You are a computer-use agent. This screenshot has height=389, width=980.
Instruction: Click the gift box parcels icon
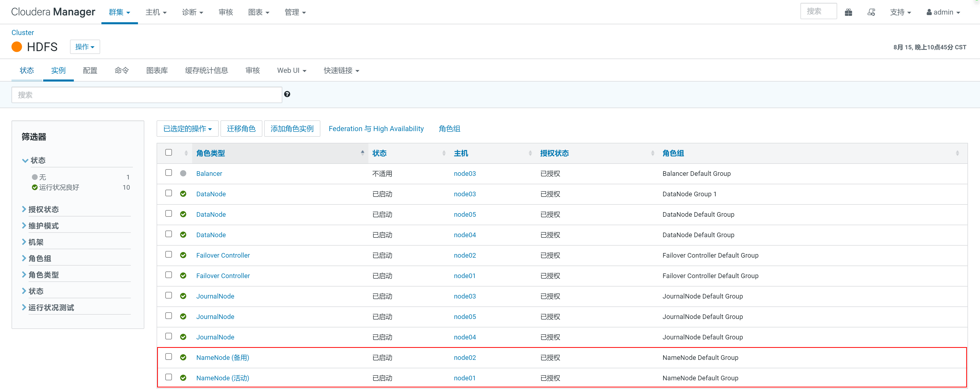click(x=848, y=12)
